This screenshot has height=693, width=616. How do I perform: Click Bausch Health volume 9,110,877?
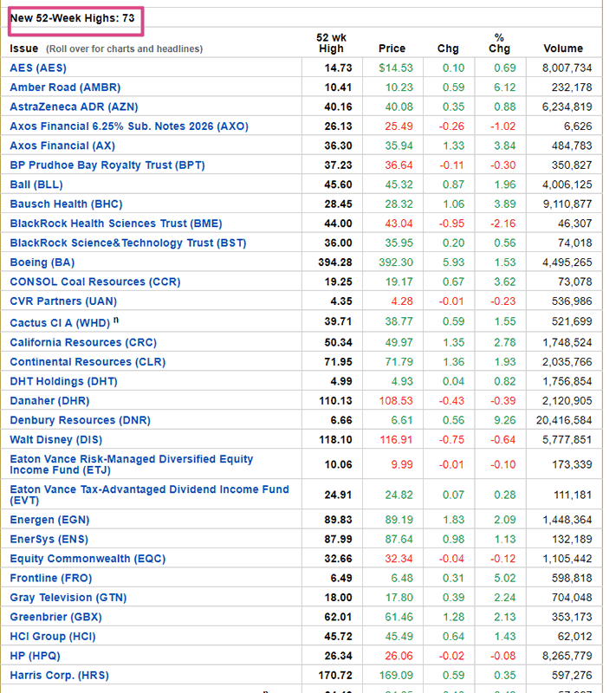(x=567, y=204)
